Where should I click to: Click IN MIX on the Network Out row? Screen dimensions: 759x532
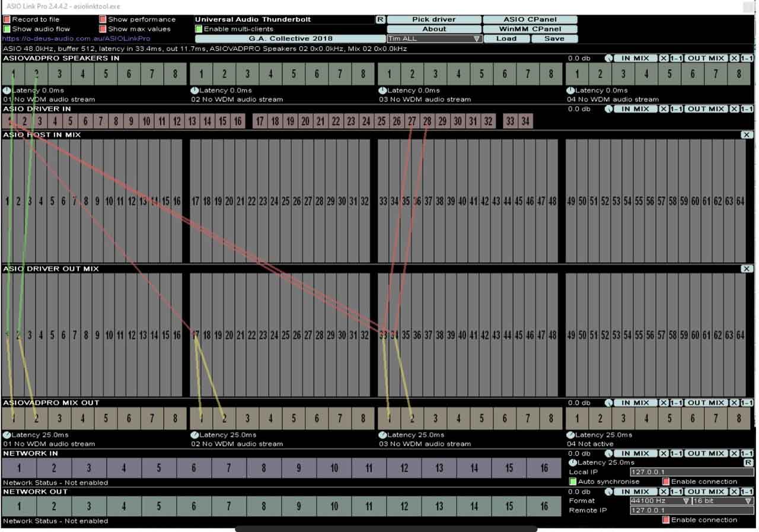click(635, 492)
